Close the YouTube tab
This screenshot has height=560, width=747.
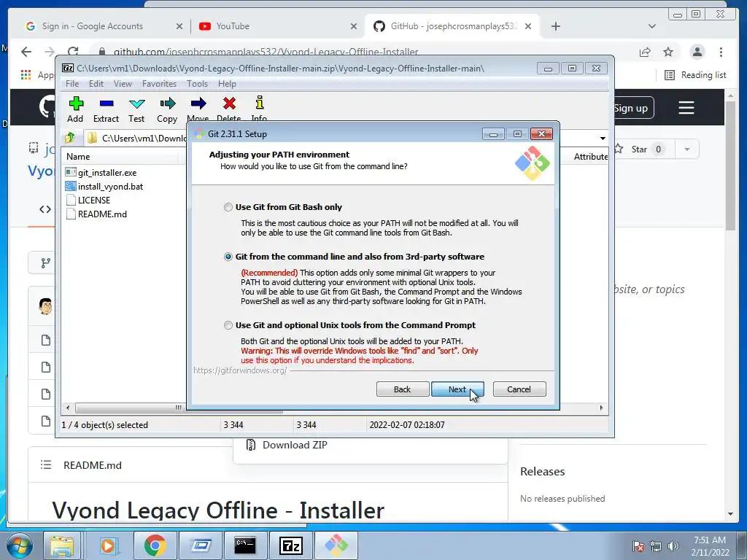354,26
